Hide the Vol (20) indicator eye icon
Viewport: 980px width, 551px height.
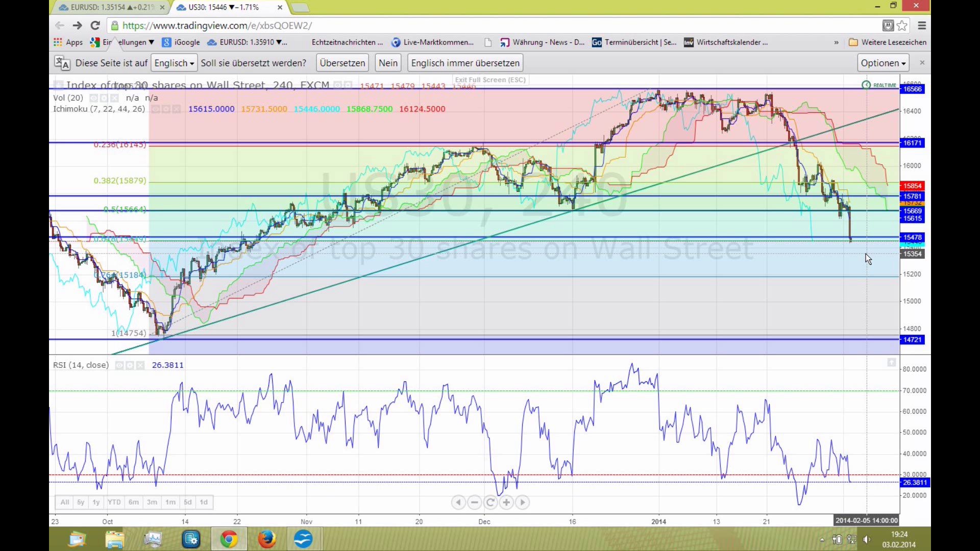93,98
